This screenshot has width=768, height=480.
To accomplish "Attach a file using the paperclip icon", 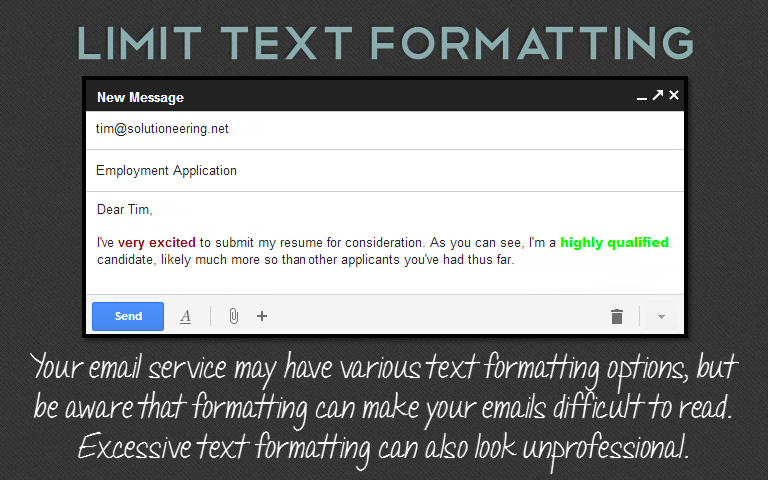I will pyautogui.click(x=233, y=316).
